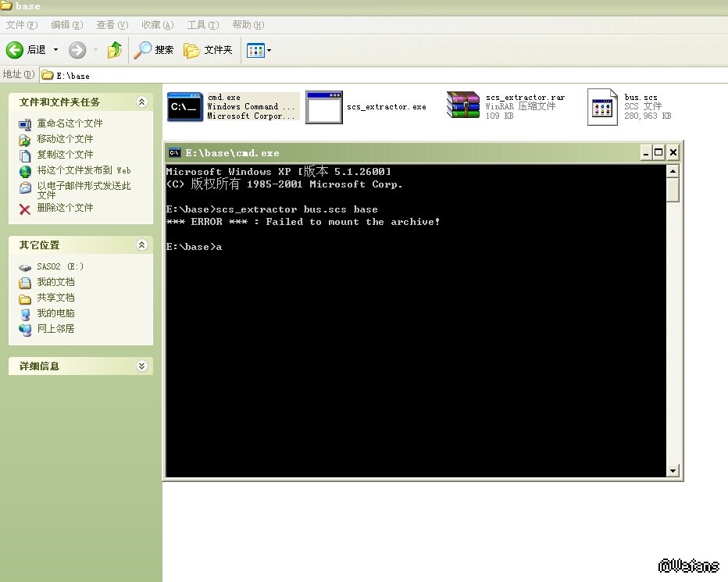Collapse the File and Folder Tasks panel
The width and height of the screenshot is (728, 582).
(141, 102)
